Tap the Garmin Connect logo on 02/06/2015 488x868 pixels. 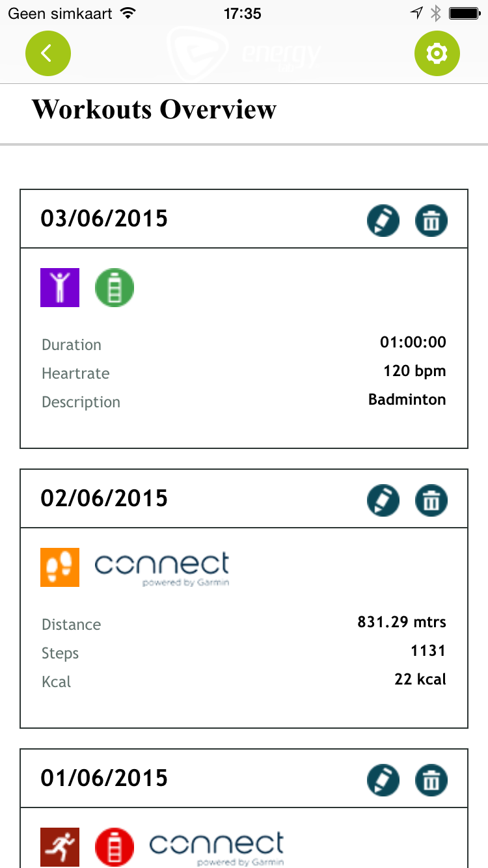162,568
